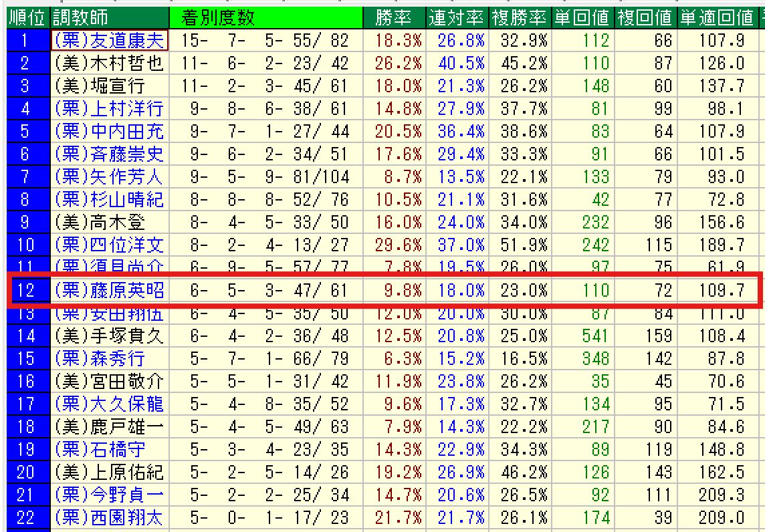The image size is (765, 532).
Task: Open trainer link 斉藤崇史
Action: click(x=109, y=154)
